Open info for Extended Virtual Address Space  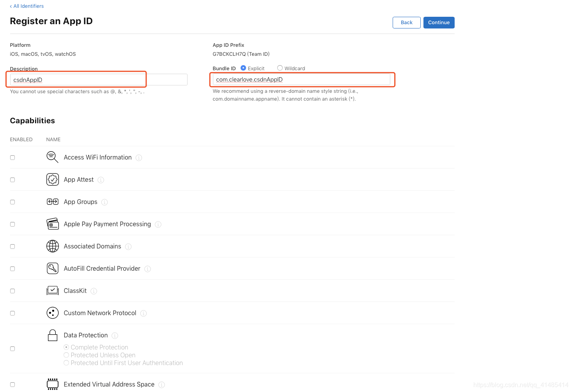point(161,385)
